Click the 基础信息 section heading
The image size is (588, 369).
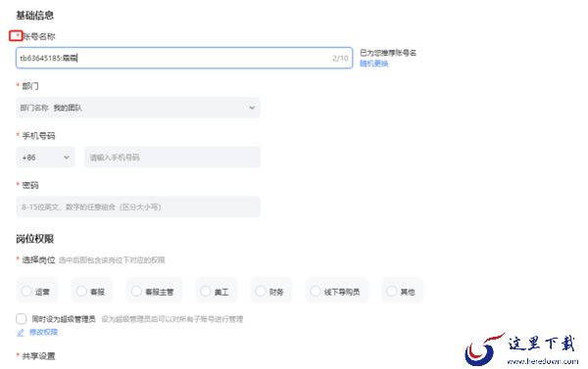[x=34, y=16]
